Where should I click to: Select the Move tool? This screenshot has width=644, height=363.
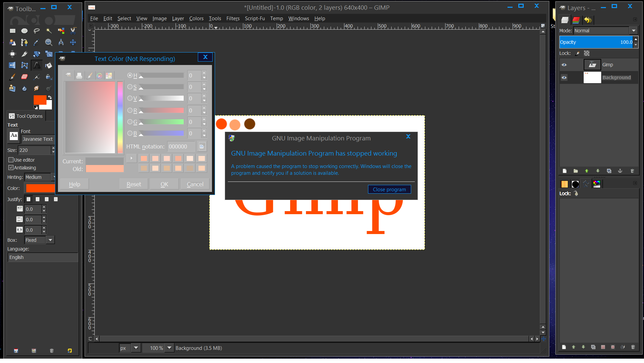(73, 42)
